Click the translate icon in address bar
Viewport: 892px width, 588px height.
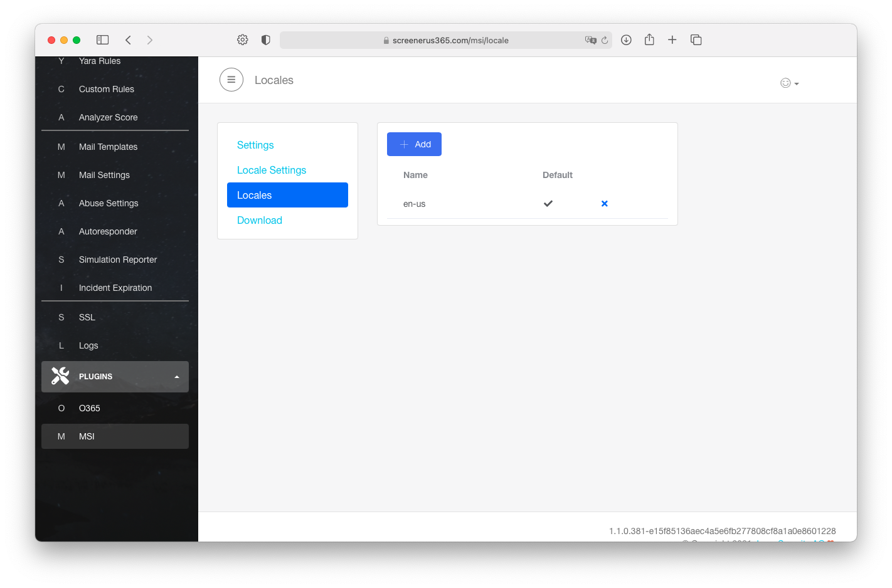590,40
